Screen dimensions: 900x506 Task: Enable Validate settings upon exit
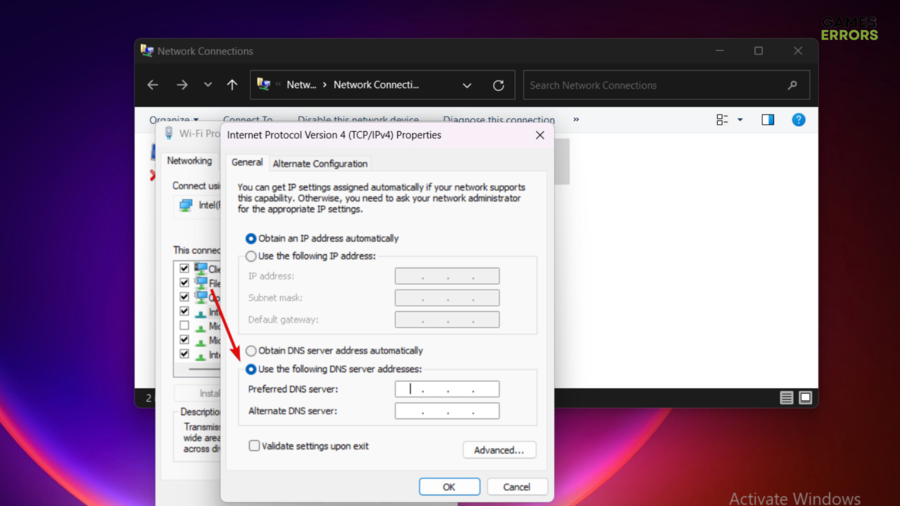pos(254,446)
